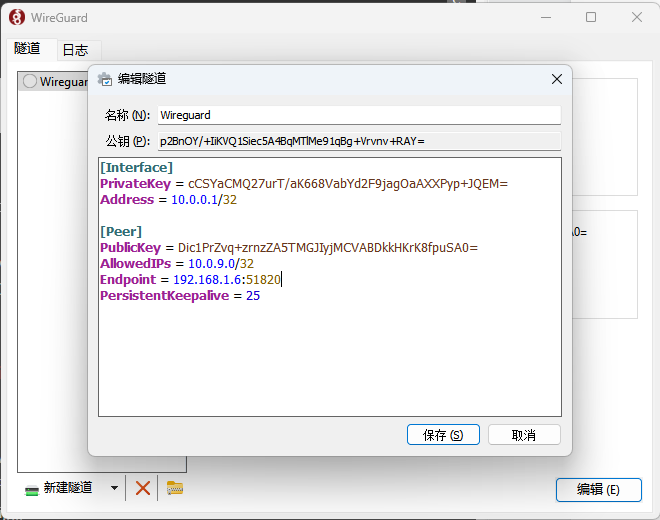Click the [Interface] section header text
The width and height of the screenshot is (660, 520).
(x=136, y=168)
